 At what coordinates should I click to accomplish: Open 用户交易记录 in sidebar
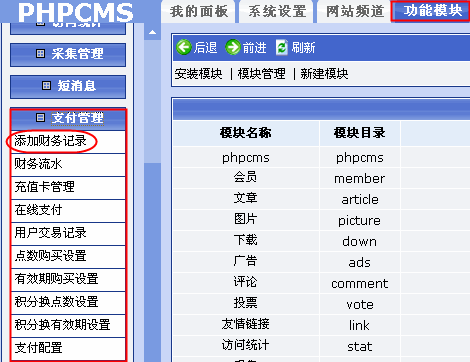(x=68, y=234)
